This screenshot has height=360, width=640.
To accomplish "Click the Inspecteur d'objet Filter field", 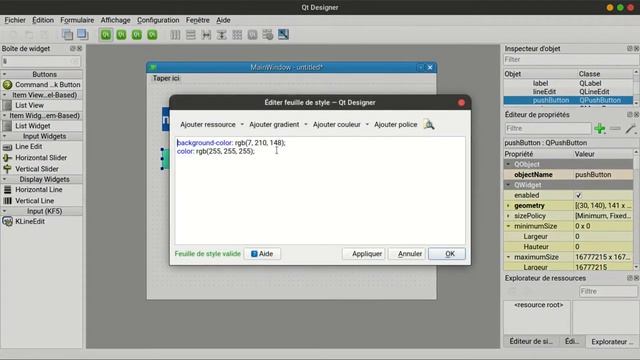I will coord(570,60).
